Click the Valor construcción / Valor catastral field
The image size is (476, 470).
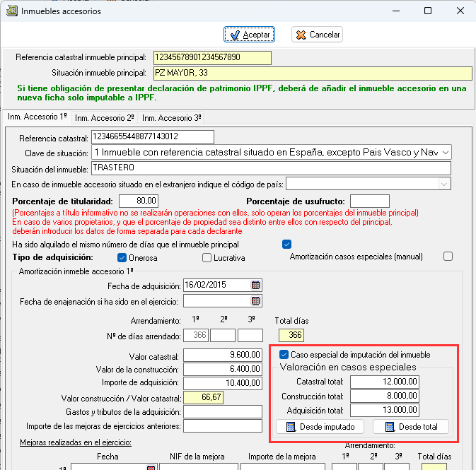[x=204, y=397]
